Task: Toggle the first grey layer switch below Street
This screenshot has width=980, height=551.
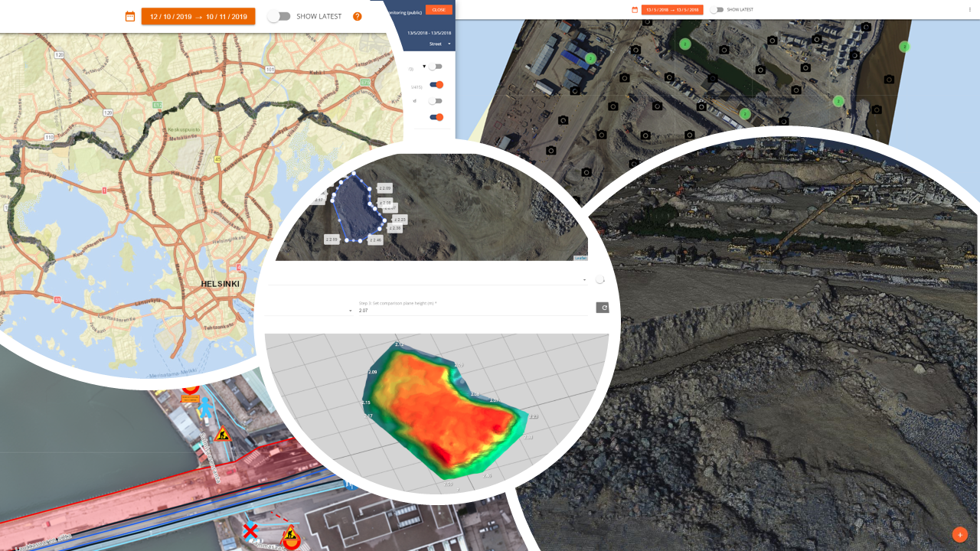Action: (436, 67)
